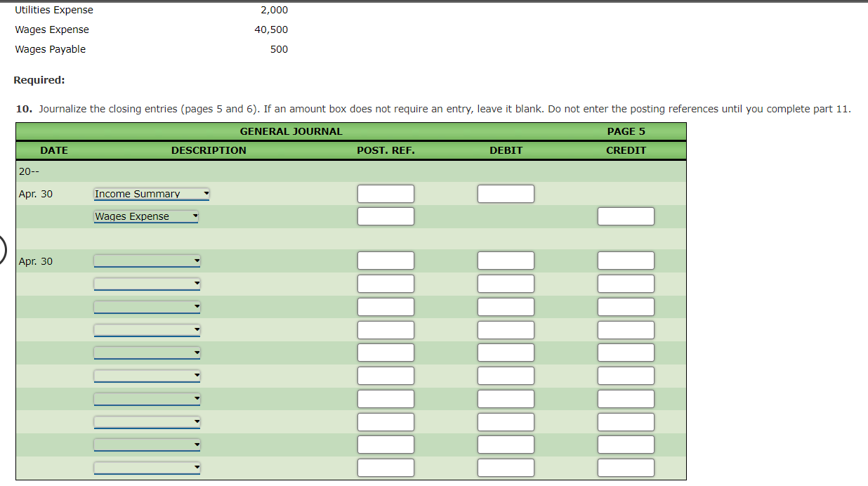
Task: Select the '500' Wages Payable amount
Action: tap(279, 49)
